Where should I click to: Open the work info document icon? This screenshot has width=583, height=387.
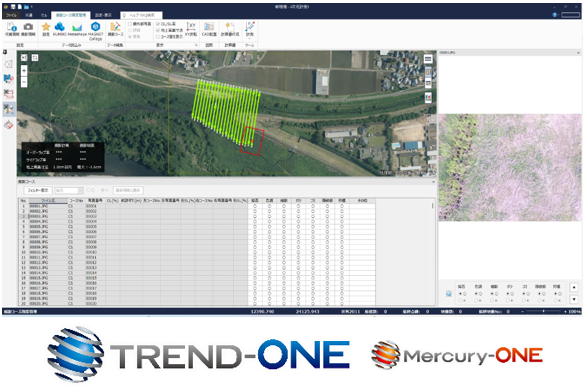click(x=12, y=28)
